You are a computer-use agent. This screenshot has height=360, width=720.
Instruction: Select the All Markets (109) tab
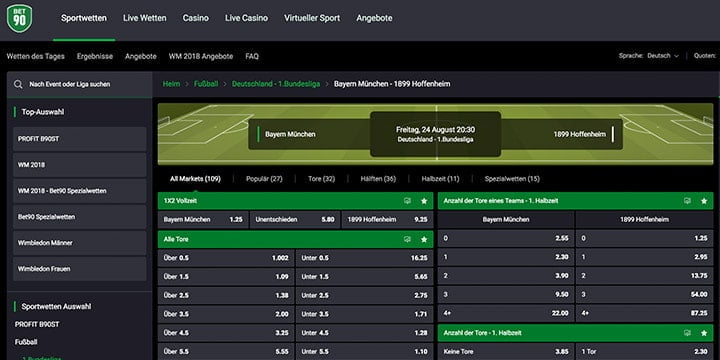click(195, 179)
